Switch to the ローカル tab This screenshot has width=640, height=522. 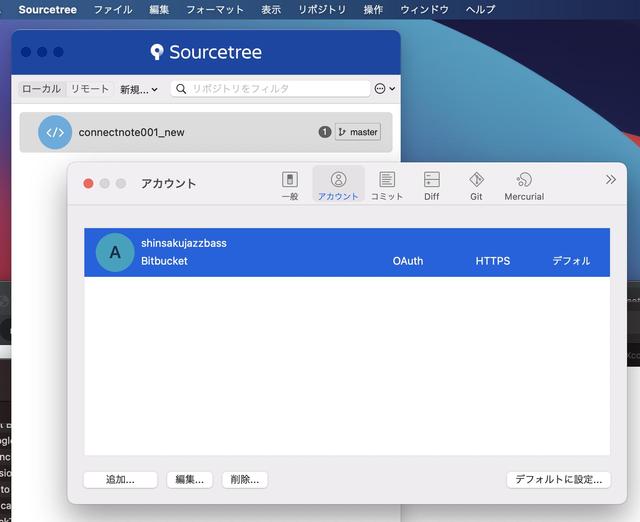click(41, 89)
